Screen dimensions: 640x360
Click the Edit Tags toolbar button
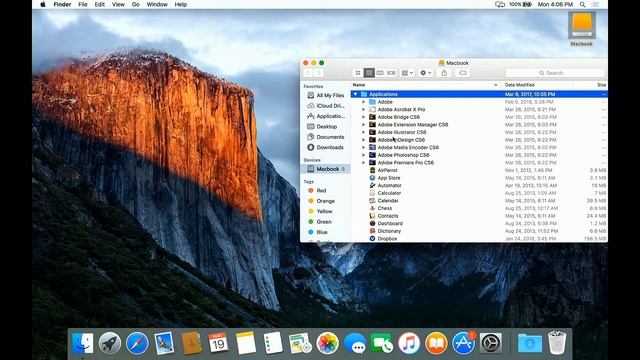(462, 73)
